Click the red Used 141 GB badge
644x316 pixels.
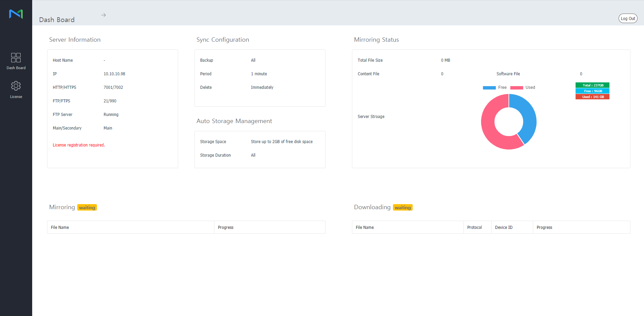592,97
